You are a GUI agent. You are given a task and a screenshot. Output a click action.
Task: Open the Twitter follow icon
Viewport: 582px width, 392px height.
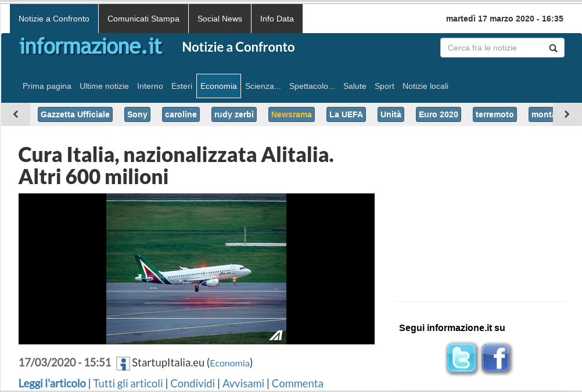click(x=461, y=358)
